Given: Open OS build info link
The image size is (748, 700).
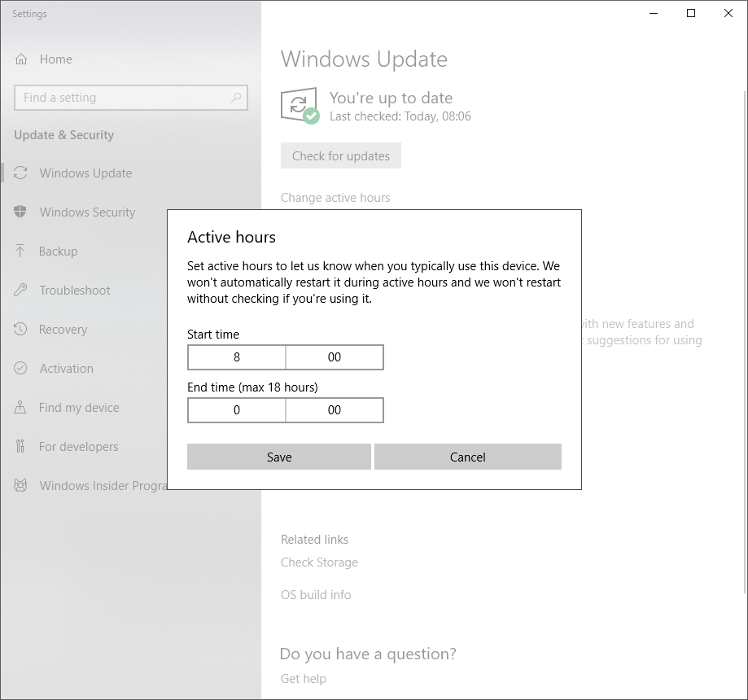Looking at the screenshot, I should tap(316, 594).
